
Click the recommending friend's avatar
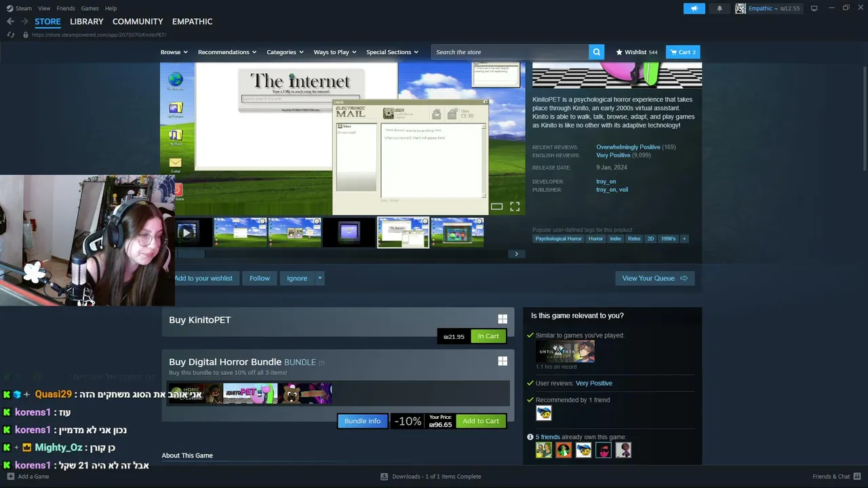click(543, 413)
